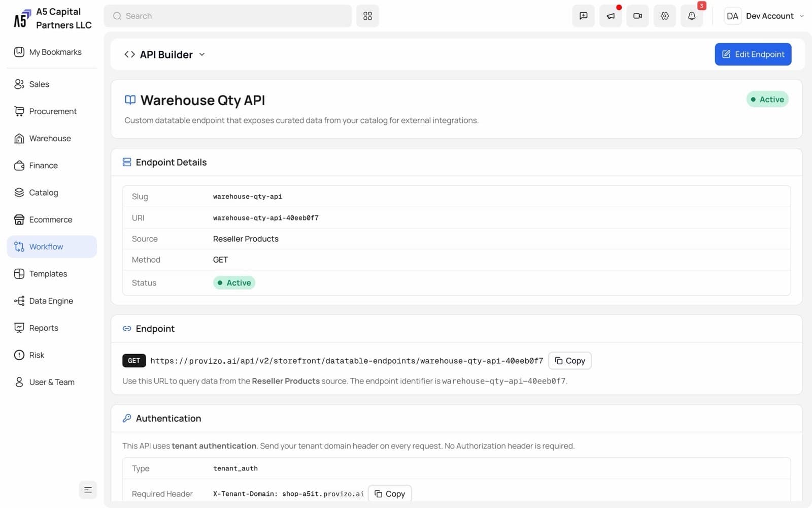Click the video camera icon
Image resolution: width=812 pixels, height=508 pixels.
637,16
